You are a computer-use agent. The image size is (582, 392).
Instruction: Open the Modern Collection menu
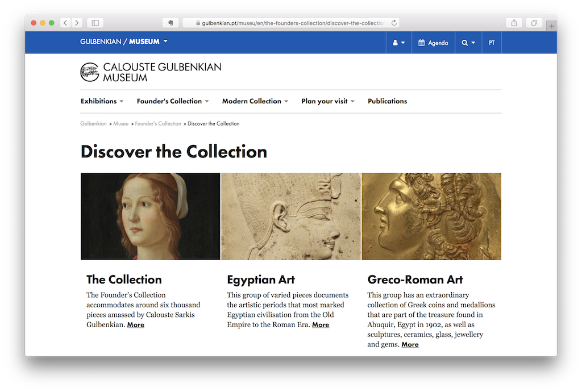255,101
